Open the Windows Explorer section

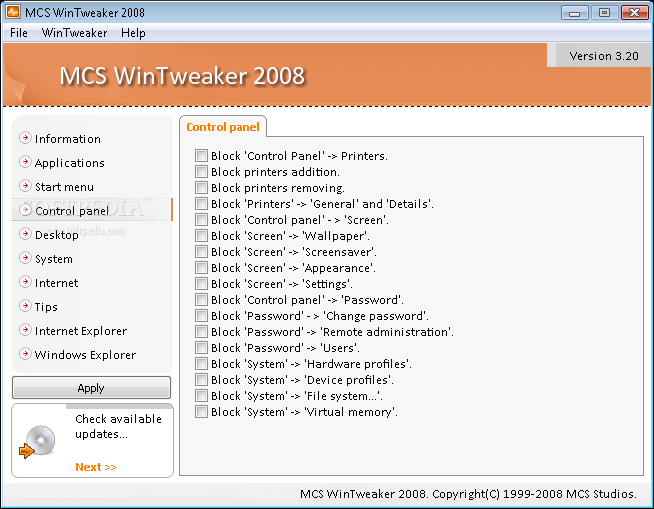[85, 355]
